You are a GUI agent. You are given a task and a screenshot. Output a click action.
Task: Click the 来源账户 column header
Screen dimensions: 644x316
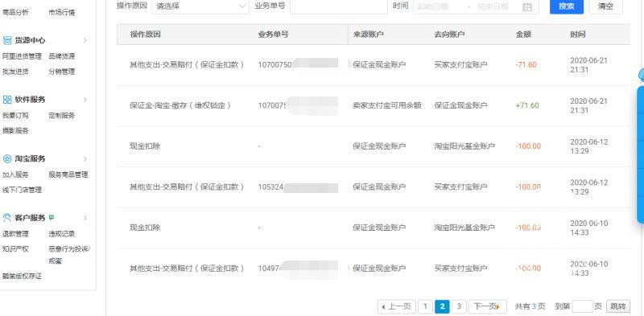(368, 35)
